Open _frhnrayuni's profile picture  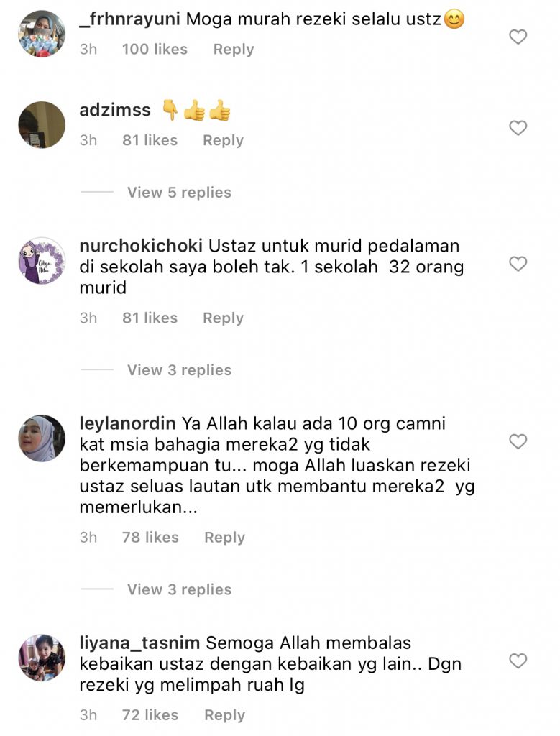tap(42, 34)
